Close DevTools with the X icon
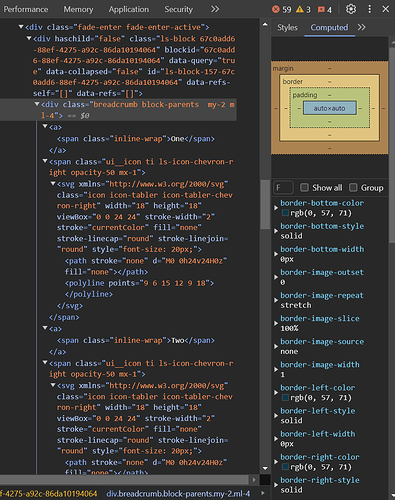The height and width of the screenshot is (500, 395). point(386,9)
